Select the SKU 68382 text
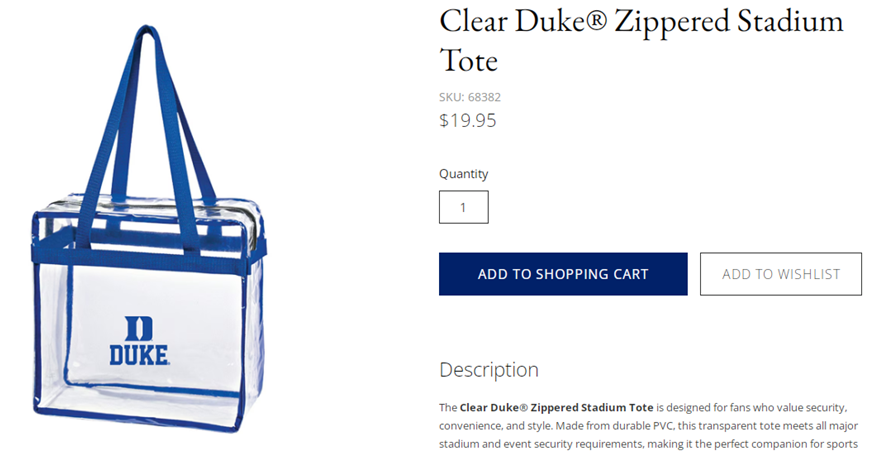The height and width of the screenshot is (453, 869). [x=469, y=97]
